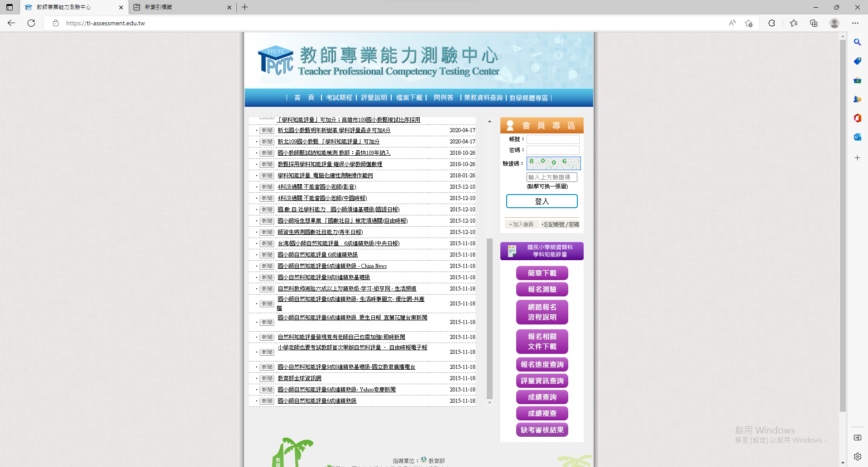Viewport: 868px width, 467px height.
Task: Click 報名測驗 purple button
Action: 542,290
